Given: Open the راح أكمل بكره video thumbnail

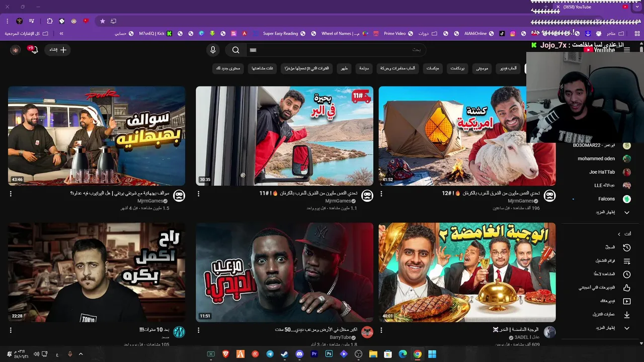Looking at the screenshot, I should [97, 272].
